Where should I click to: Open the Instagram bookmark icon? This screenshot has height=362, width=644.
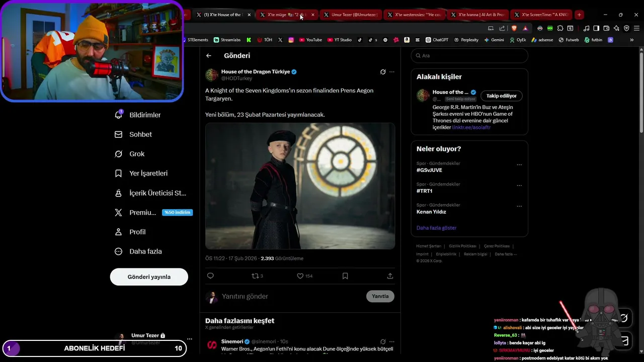(x=291, y=40)
